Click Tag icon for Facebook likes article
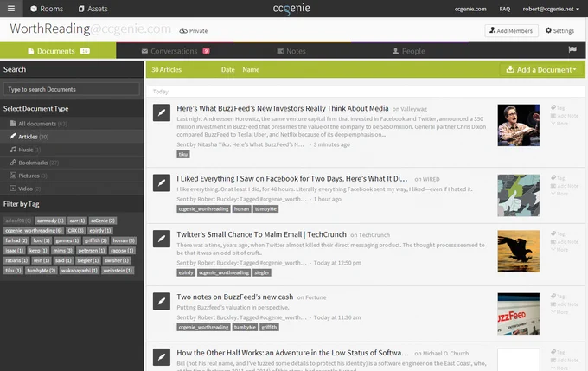 pyautogui.click(x=558, y=178)
